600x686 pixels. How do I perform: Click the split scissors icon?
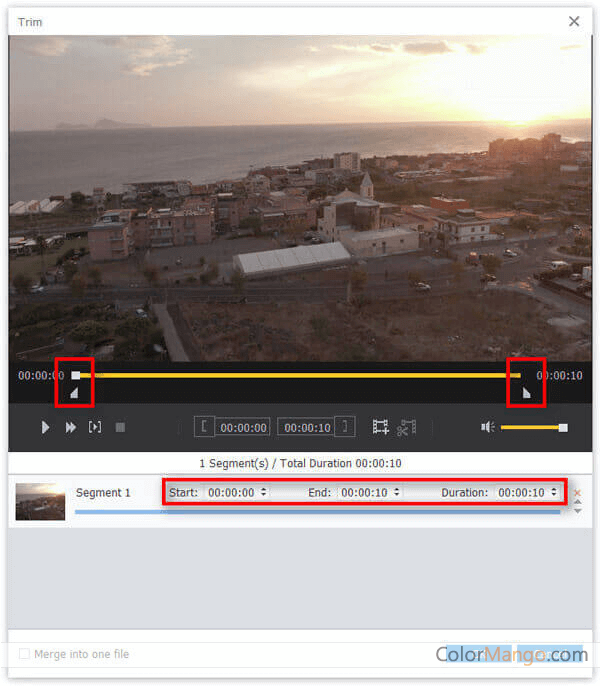[x=405, y=427]
